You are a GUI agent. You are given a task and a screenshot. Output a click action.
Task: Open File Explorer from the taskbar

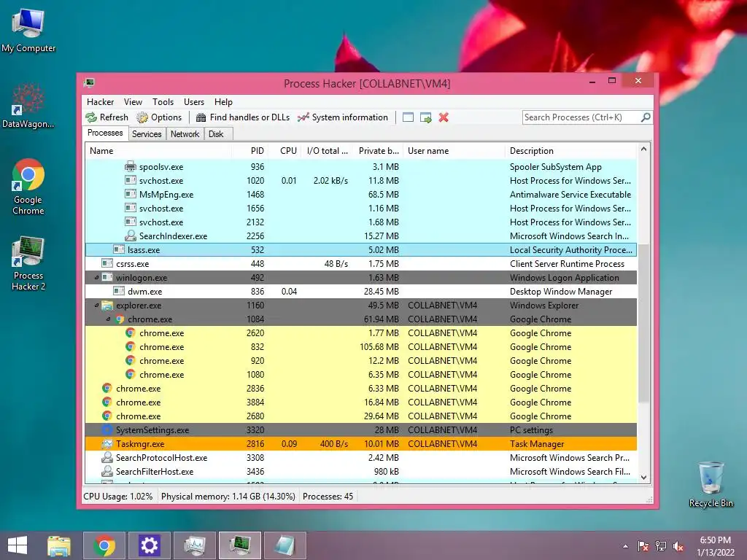(x=59, y=545)
